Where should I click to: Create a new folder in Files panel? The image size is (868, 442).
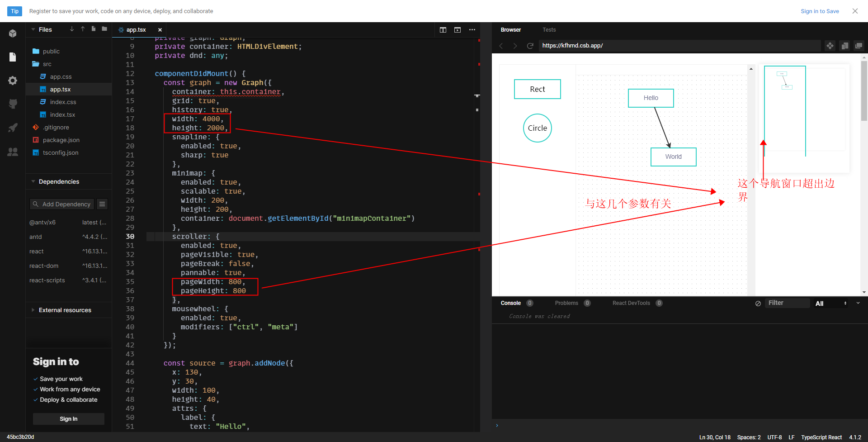click(x=104, y=29)
